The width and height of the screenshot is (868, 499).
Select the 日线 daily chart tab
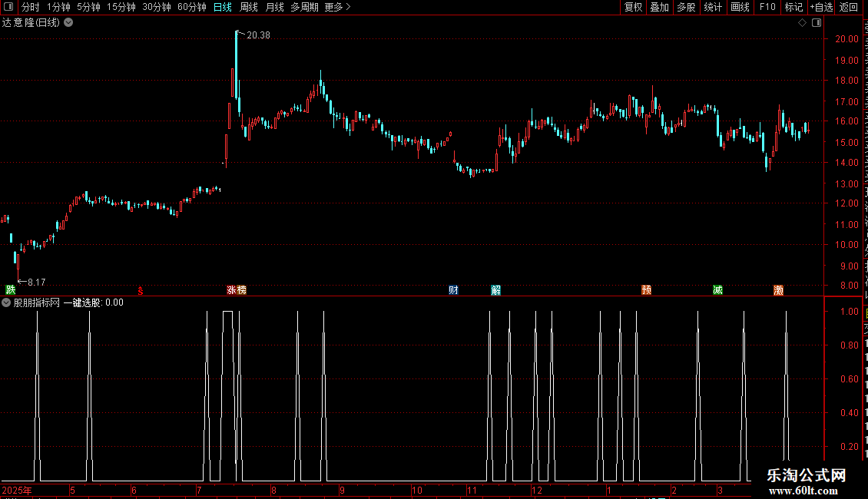pos(223,7)
